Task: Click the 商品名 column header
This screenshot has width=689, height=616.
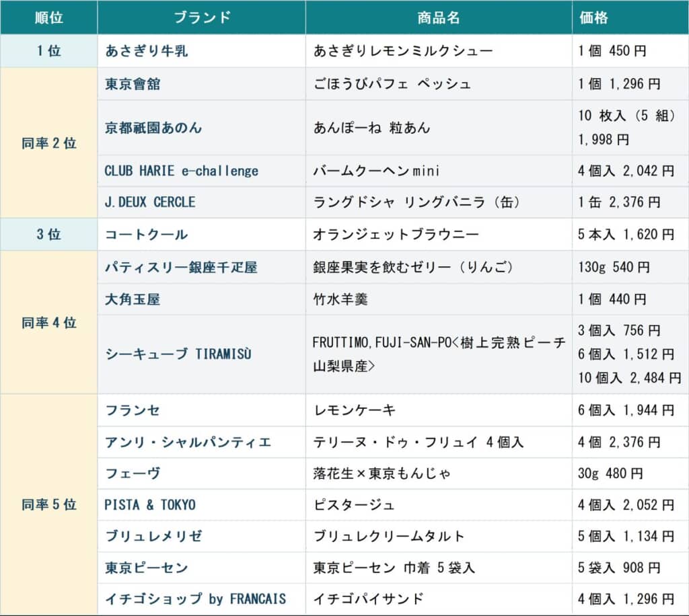Action: tap(439, 17)
